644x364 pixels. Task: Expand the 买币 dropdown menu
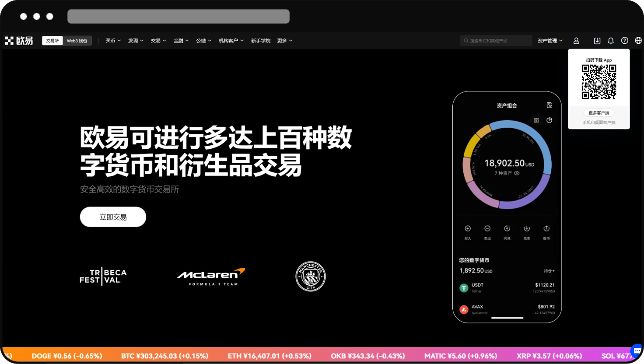click(x=113, y=41)
